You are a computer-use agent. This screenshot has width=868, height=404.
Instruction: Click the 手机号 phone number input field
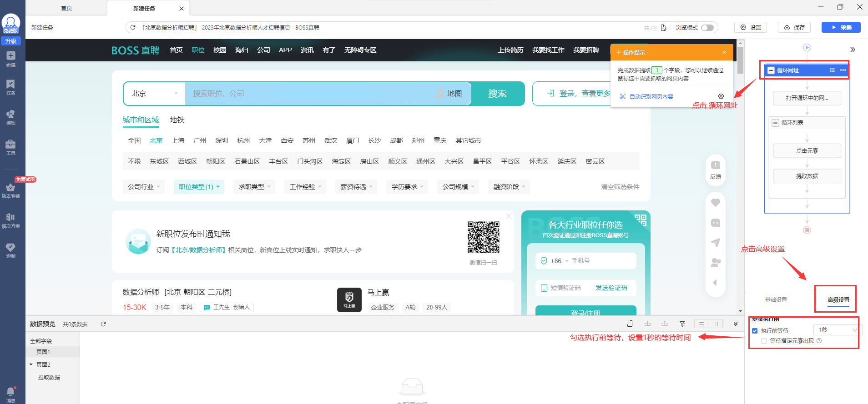(603, 261)
